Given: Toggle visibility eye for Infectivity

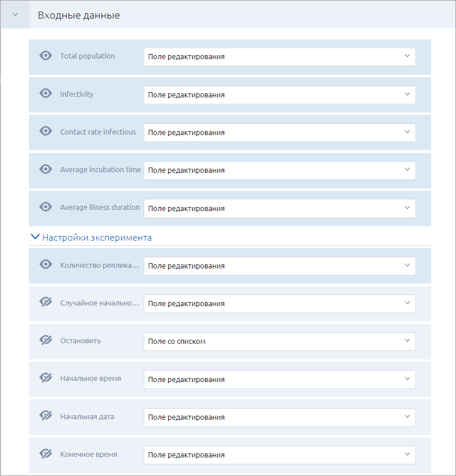Looking at the screenshot, I should [46, 93].
